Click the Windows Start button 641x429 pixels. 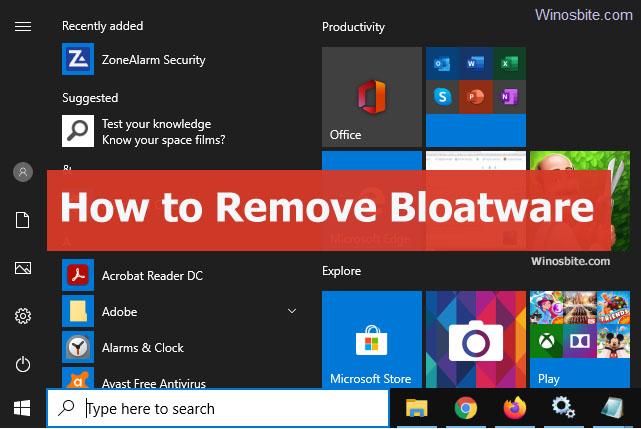(x=22, y=408)
